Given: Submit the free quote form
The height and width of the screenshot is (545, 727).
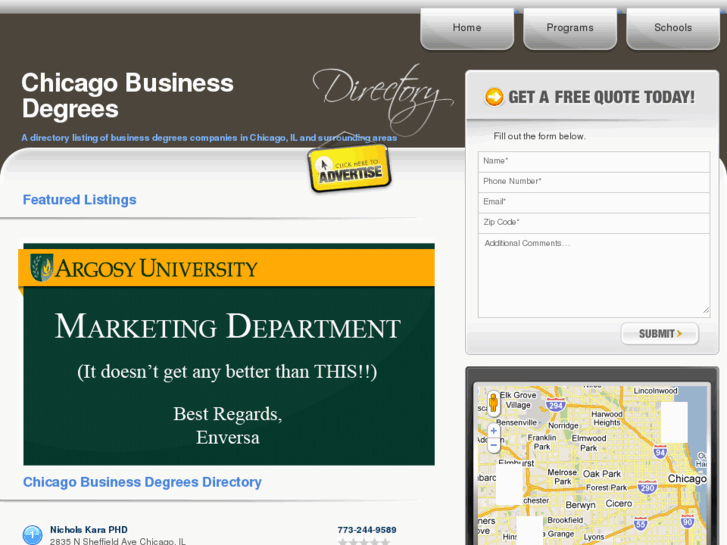Looking at the screenshot, I should click(660, 333).
